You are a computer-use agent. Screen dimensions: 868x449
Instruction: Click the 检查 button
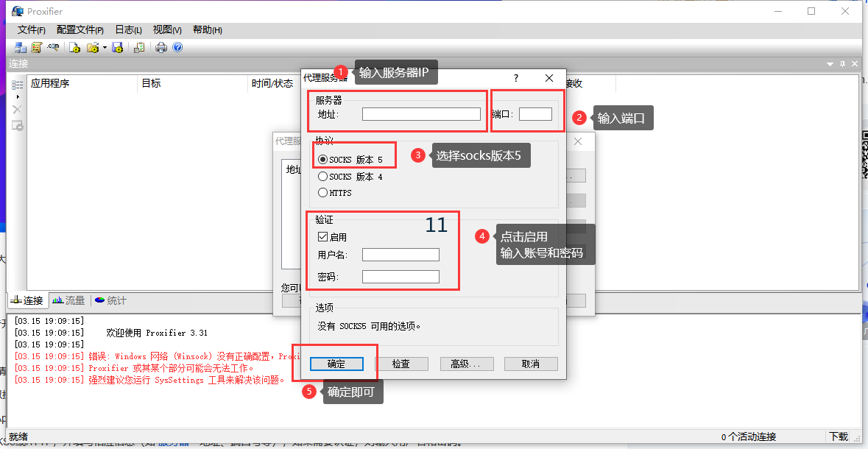(x=401, y=364)
